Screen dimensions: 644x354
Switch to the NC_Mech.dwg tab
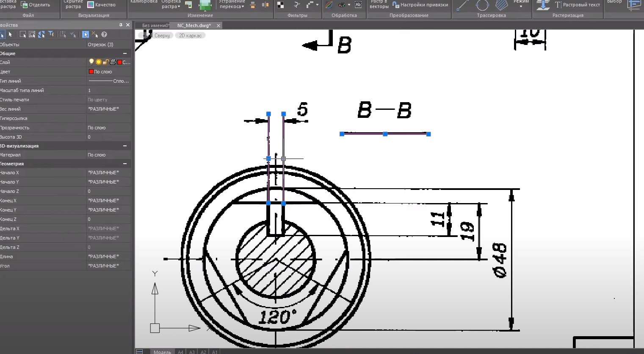pos(194,25)
